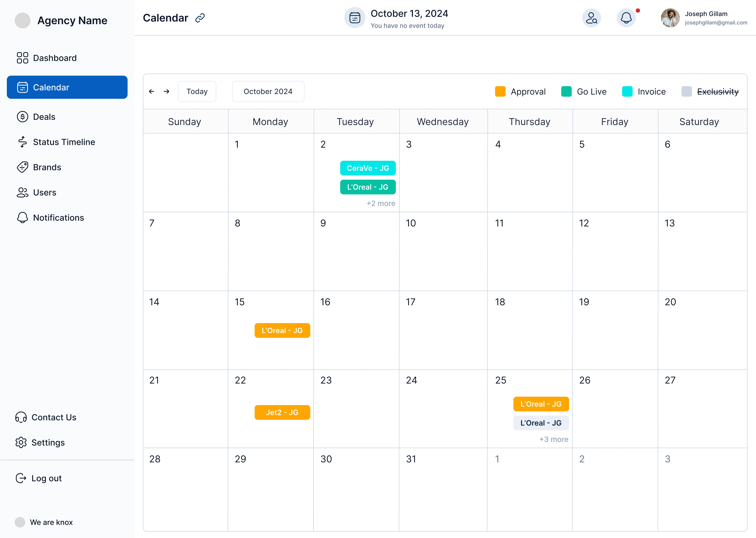Image resolution: width=756 pixels, height=538 pixels.
Task: Toggle the Invoice legend filter
Action: click(651, 92)
